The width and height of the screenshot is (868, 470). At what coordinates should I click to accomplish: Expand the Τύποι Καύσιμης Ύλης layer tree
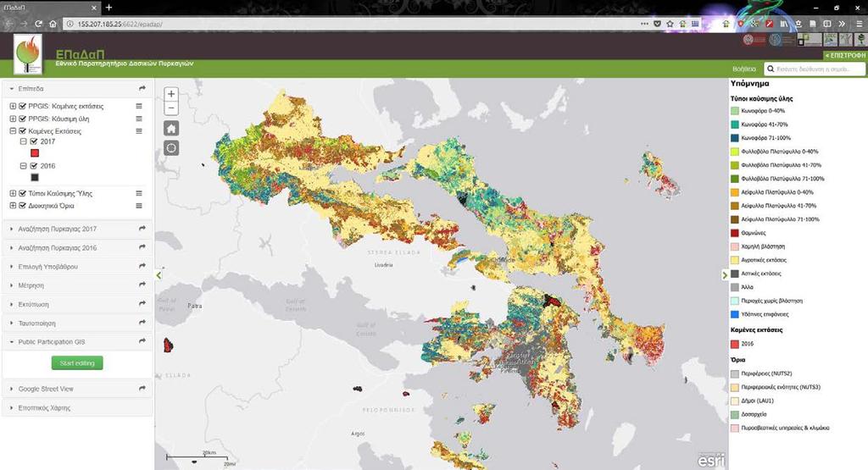point(13,193)
